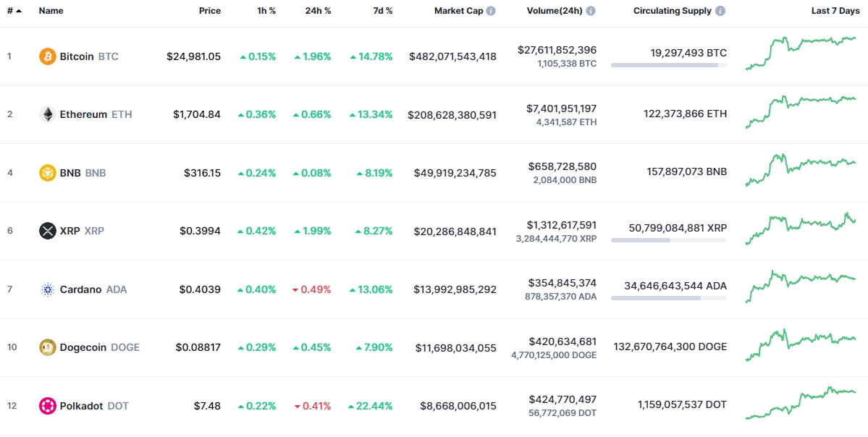868x437 pixels.
Task: Click Bitcoin price $24,981.05
Action: [x=194, y=56]
